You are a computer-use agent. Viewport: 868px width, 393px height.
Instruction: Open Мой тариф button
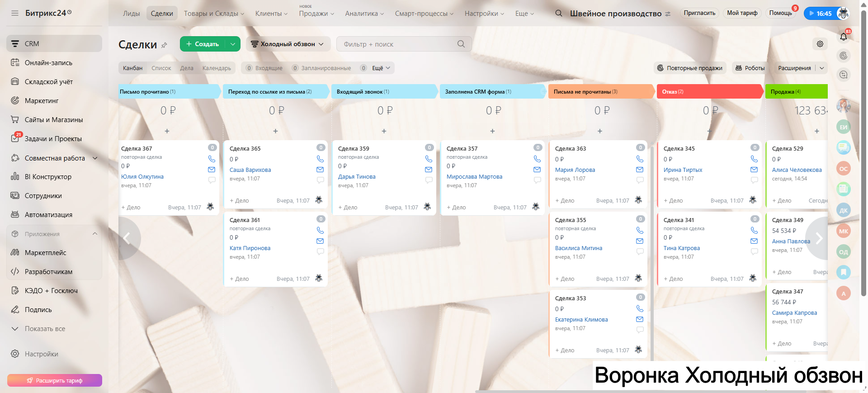[x=742, y=13]
